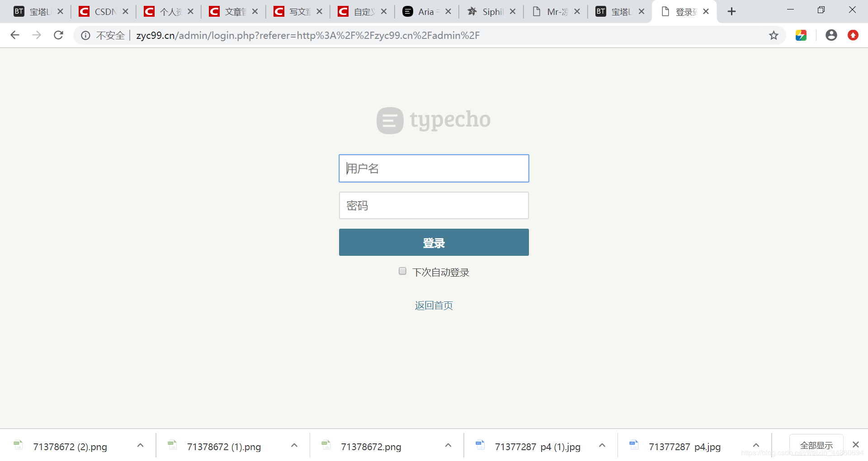Viewport: 868px width, 461px height.
Task: Focus the 密码 password field
Action: click(x=434, y=206)
